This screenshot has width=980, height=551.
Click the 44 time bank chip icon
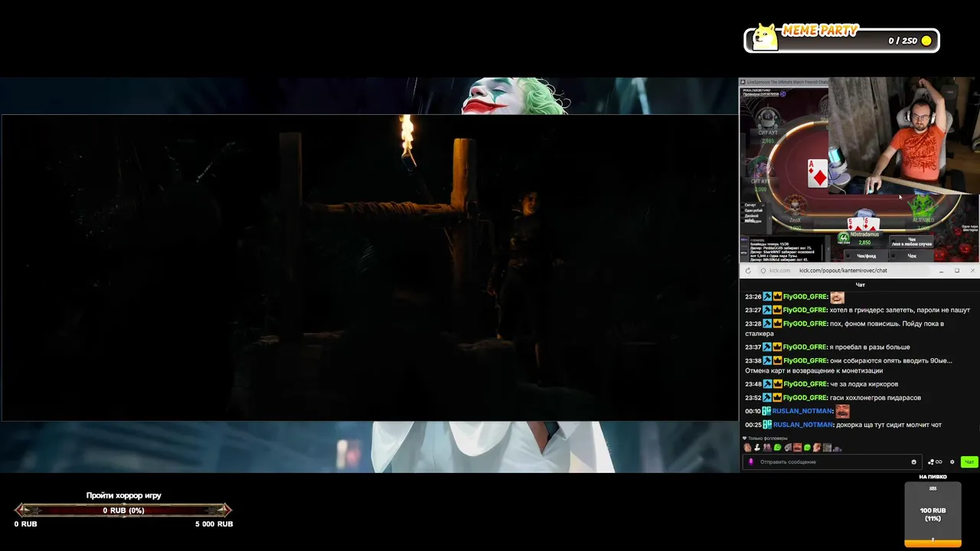[x=844, y=238]
